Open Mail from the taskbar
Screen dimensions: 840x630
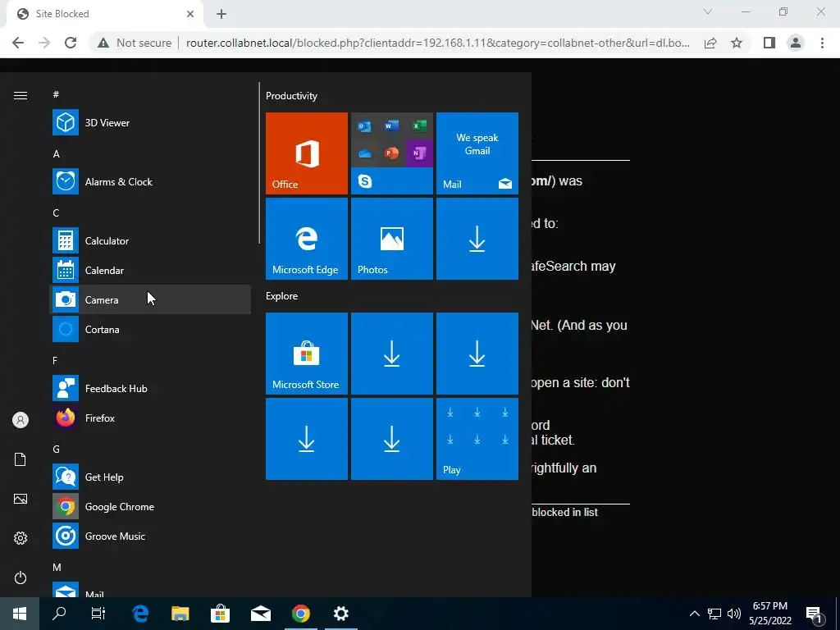(260, 614)
